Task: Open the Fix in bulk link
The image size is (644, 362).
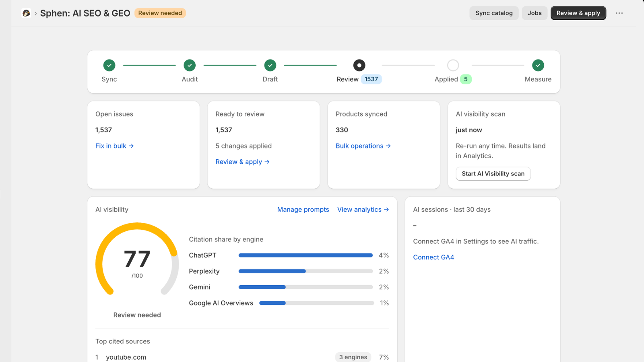Action: (114, 146)
